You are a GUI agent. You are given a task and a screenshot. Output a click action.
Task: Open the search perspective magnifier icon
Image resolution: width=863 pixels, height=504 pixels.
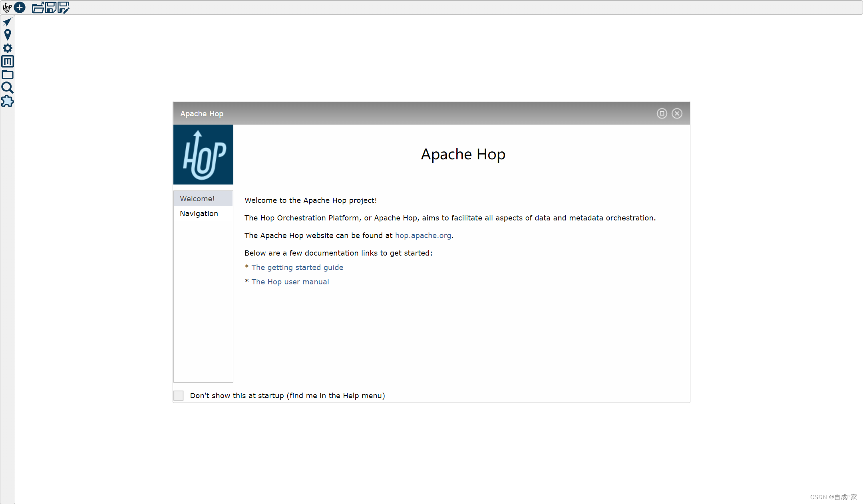point(7,87)
